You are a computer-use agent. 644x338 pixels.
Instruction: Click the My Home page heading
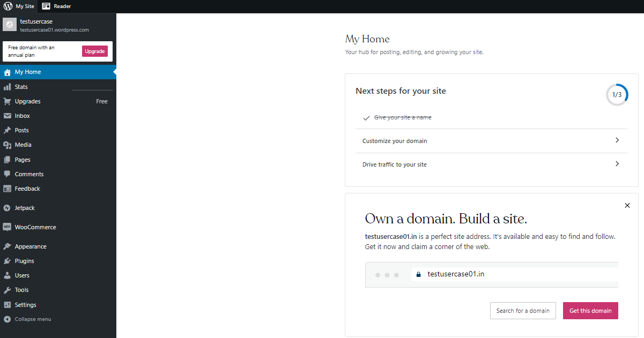(367, 39)
